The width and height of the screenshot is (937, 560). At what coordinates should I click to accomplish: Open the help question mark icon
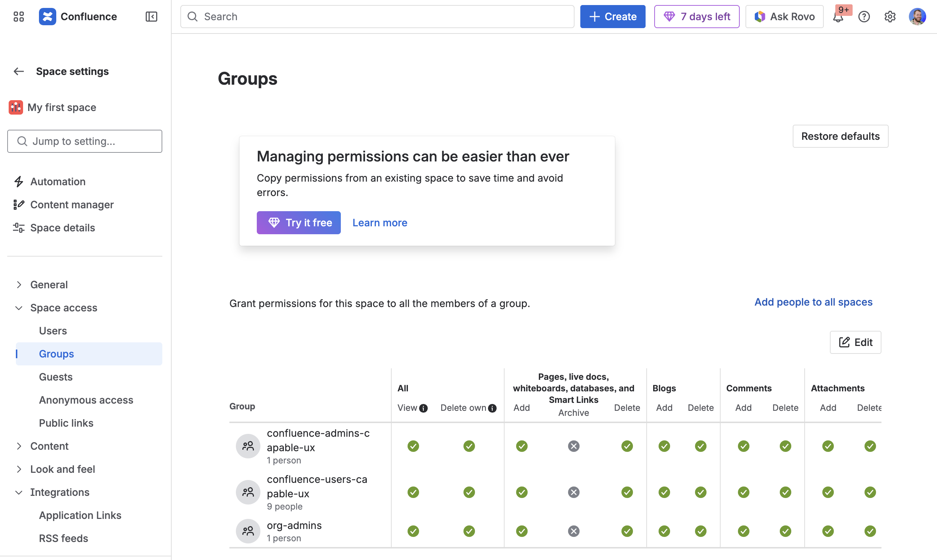click(x=864, y=17)
